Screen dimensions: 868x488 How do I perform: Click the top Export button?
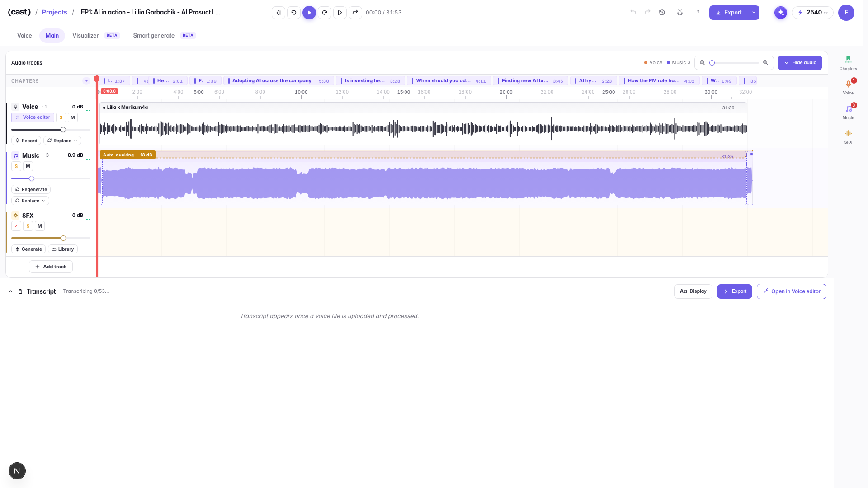point(729,13)
